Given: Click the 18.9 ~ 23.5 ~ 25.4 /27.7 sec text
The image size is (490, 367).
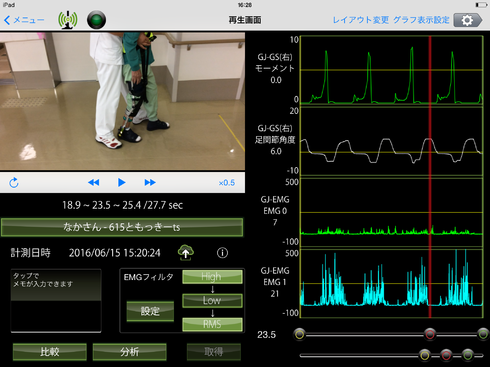Looking at the screenshot, I should pos(122,205).
